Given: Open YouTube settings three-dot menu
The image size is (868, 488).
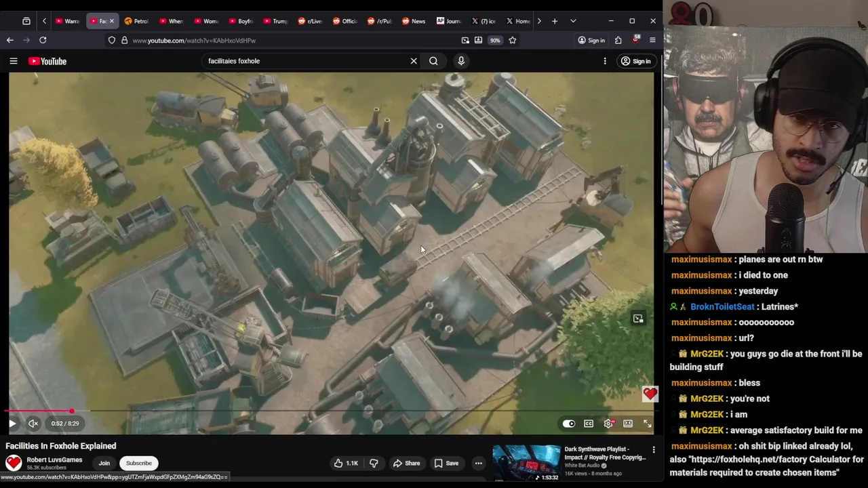Looking at the screenshot, I should 605,61.
